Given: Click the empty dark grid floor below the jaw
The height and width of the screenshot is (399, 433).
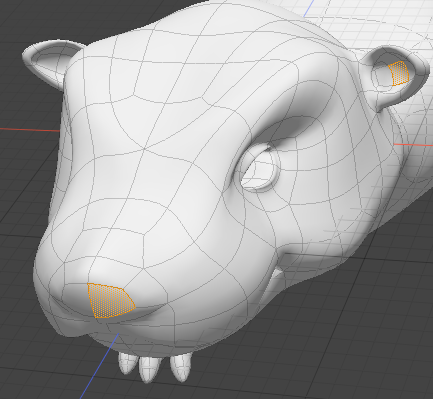Looking at the screenshot, I should 300,350.
